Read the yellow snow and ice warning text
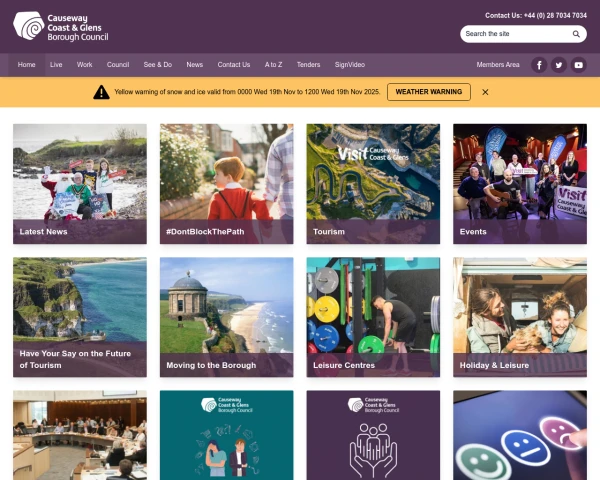Image resolution: width=600 pixels, height=480 pixels. pos(247,92)
